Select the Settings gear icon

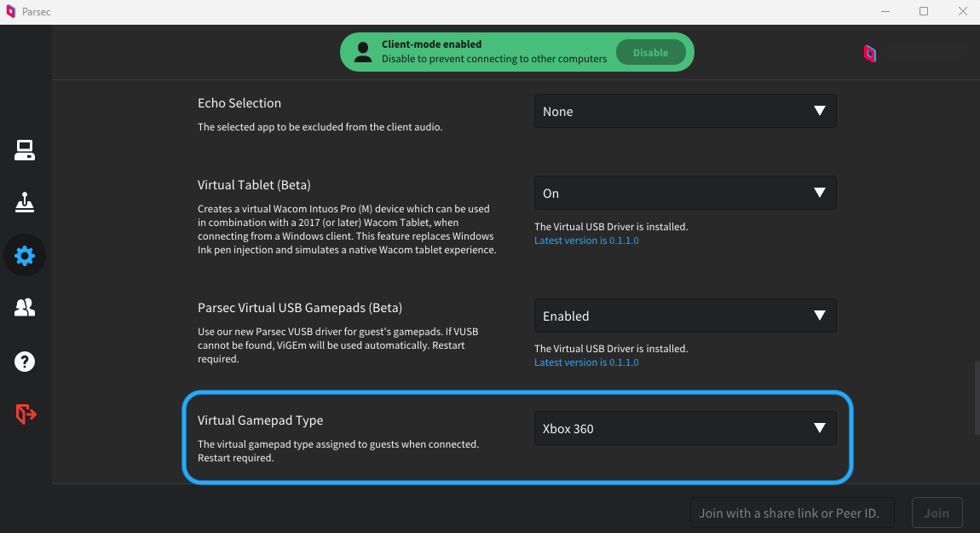[x=25, y=255]
